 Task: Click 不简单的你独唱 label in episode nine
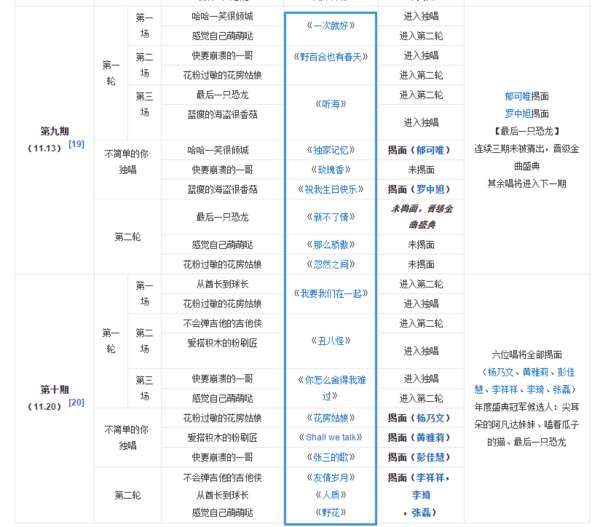(127, 161)
